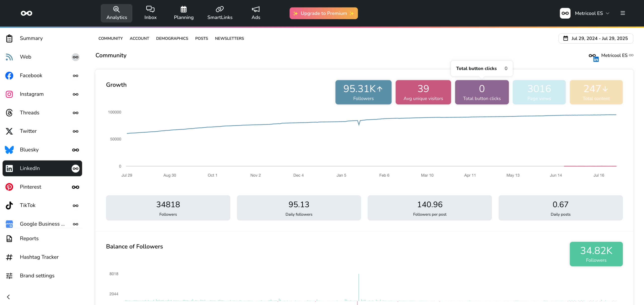This screenshot has width=644, height=305.
Task: Toggle the Total content metric card
Action: (596, 92)
